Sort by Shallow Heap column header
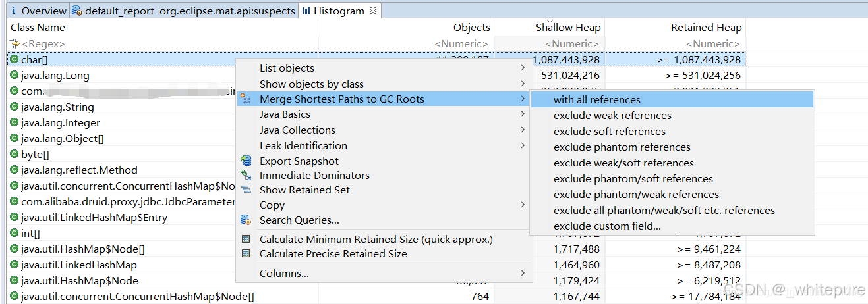 (x=567, y=27)
